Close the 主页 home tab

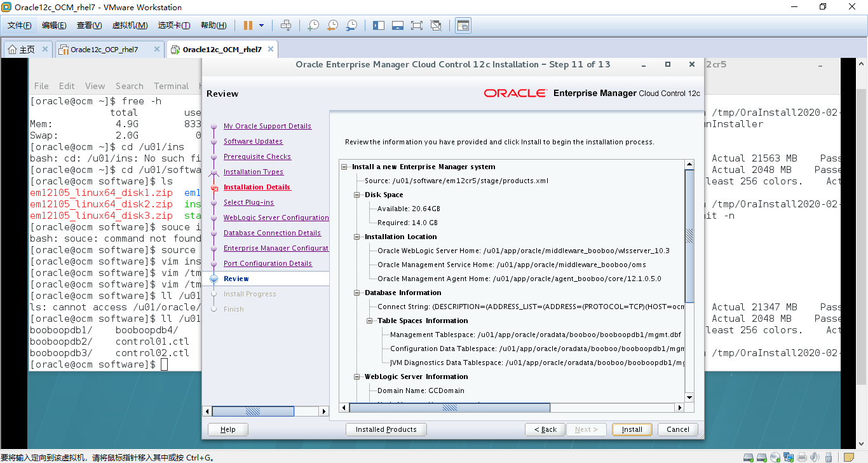click(45, 49)
